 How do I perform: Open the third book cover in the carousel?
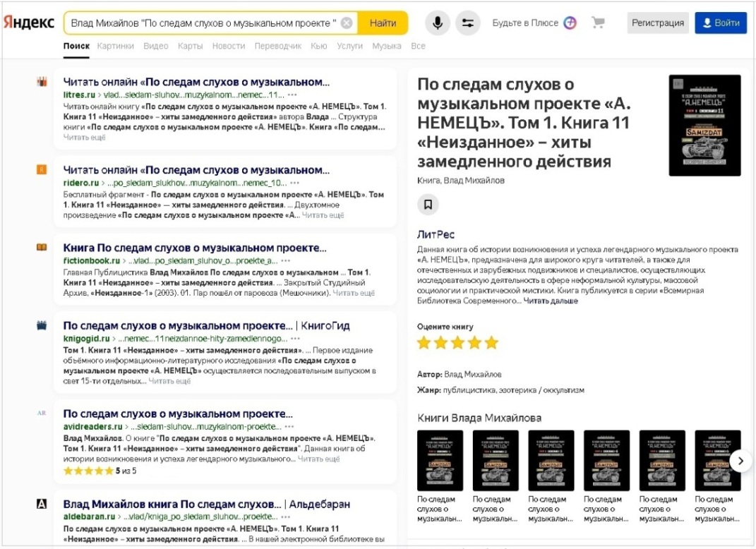pos(551,460)
